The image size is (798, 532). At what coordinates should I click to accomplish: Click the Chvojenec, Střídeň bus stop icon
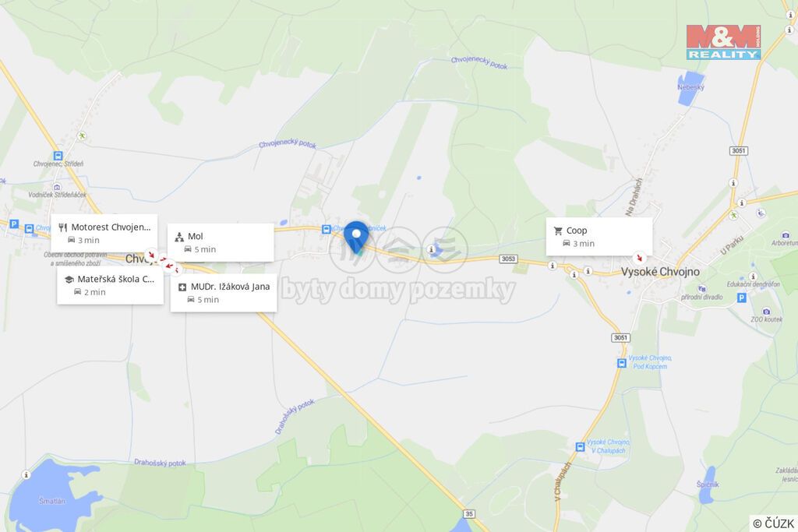[x=58, y=155]
